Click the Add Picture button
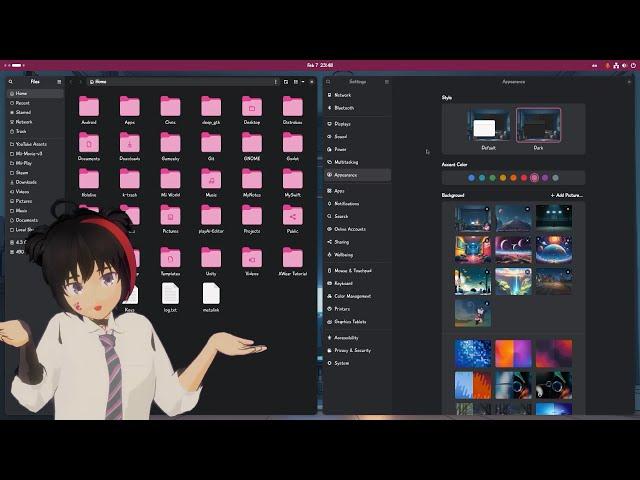This screenshot has width=640, height=480. coord(566,195)
